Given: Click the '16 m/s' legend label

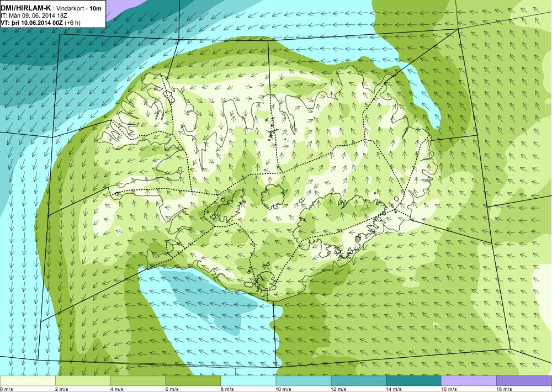Looking at the screenshot, I should [x=449, y=389].
